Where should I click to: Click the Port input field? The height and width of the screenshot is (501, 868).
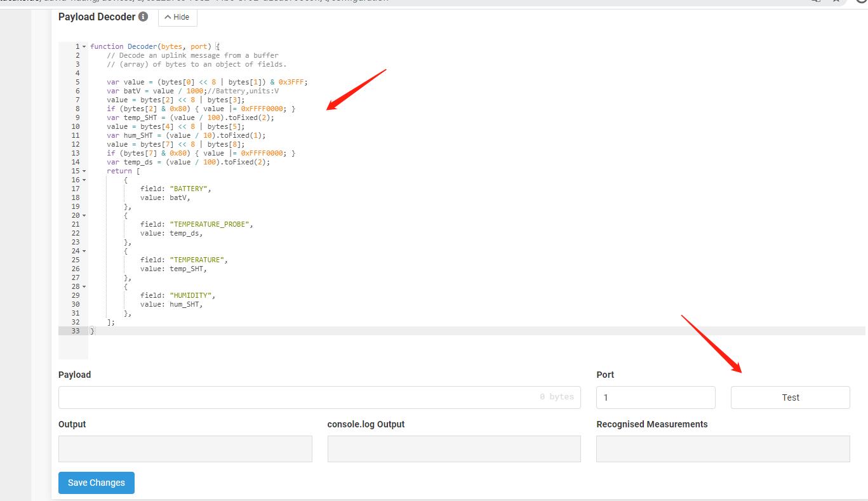(656, 397)
